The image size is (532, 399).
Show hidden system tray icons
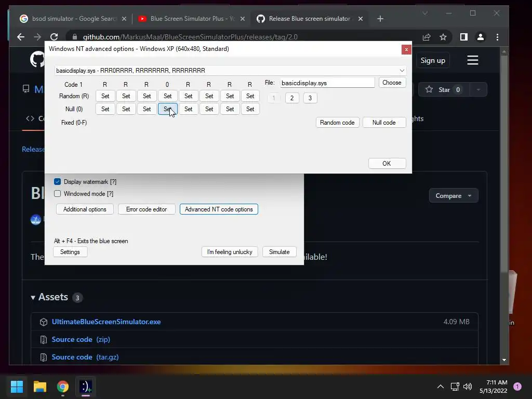tap(441, 387)
